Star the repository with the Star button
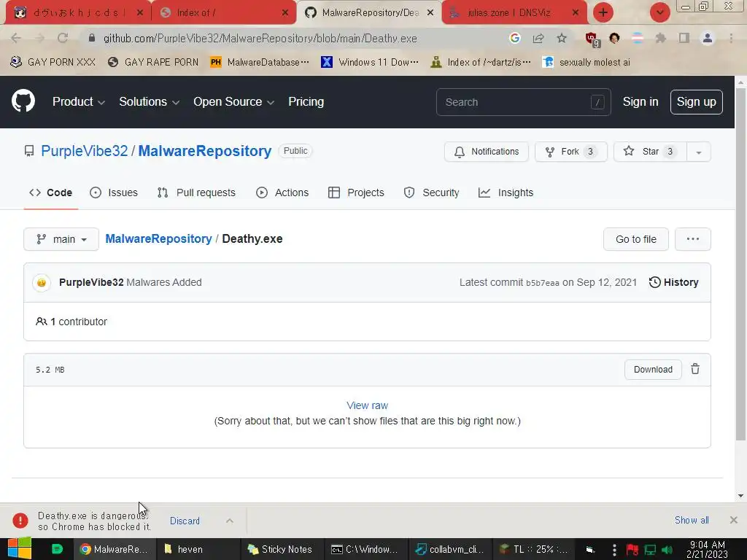 click(x=650, y=152)
